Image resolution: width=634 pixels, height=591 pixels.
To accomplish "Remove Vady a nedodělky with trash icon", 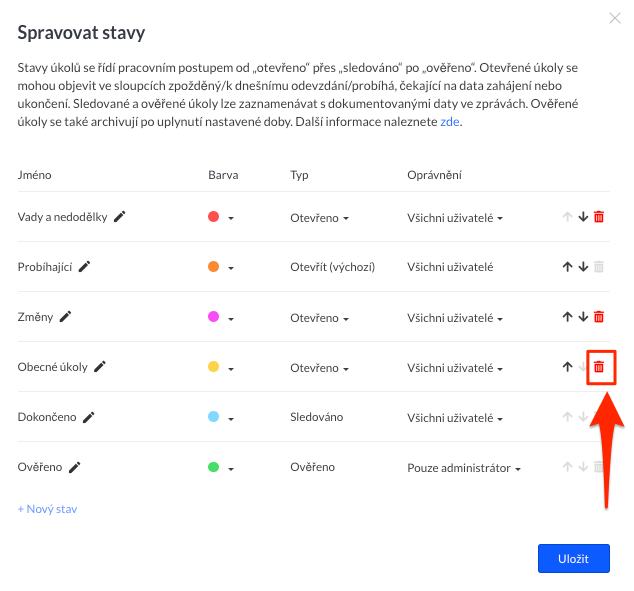I will coord(599,217).
